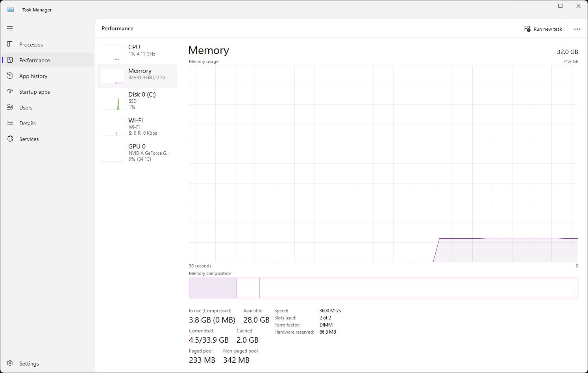588x373 pixels.
Task: Click the 3600 MT/s speed value
Action: click(x=330, y=311)
